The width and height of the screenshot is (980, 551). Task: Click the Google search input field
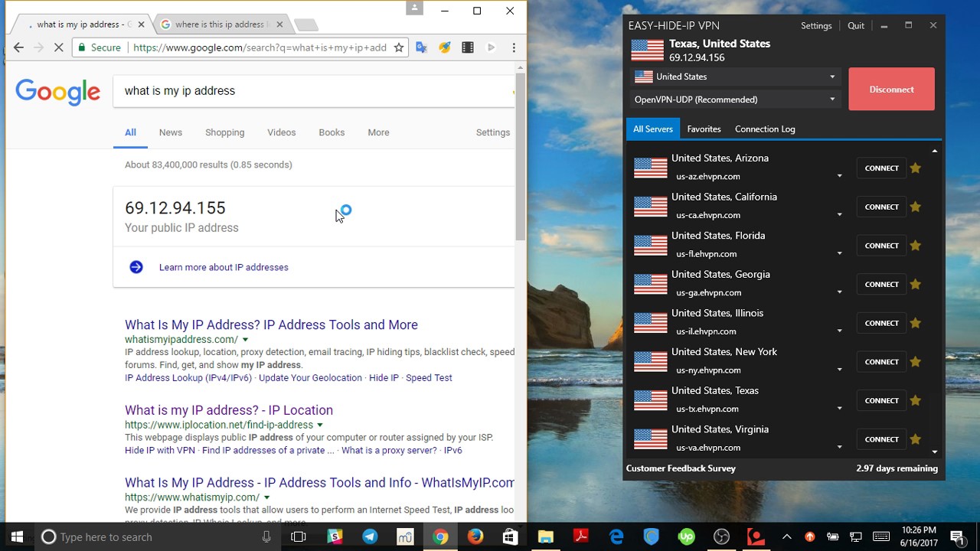click(314, 91)
